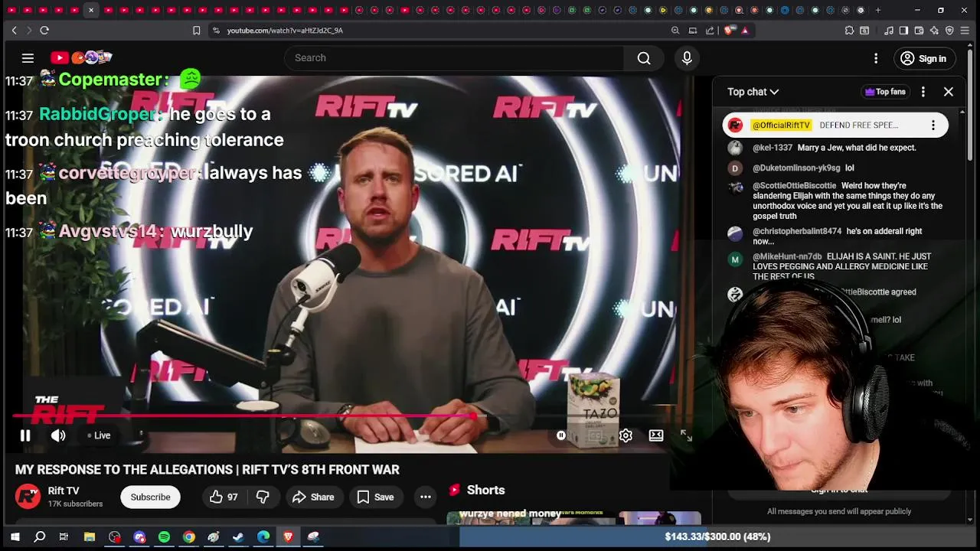
Task: Click the Share button under video
Action: pos(313,497)
